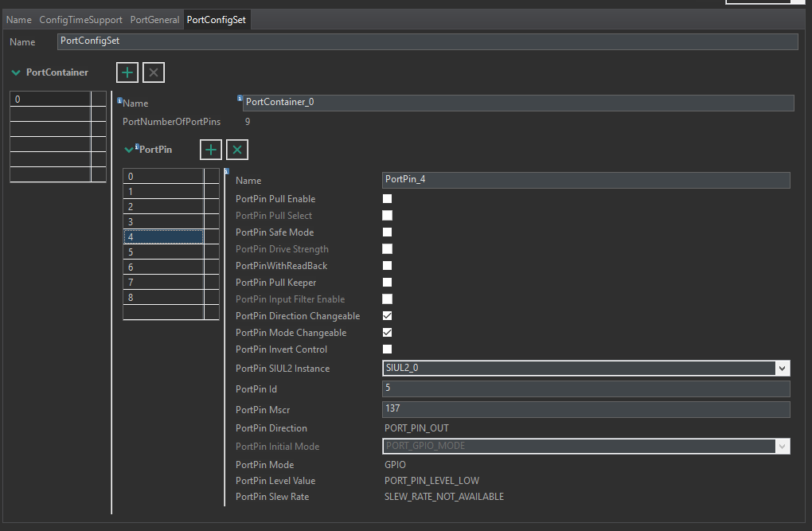Collapse the PortPin section chevron
The width and height of the screenshot is (812, 531).
click(x=129, y=150)
